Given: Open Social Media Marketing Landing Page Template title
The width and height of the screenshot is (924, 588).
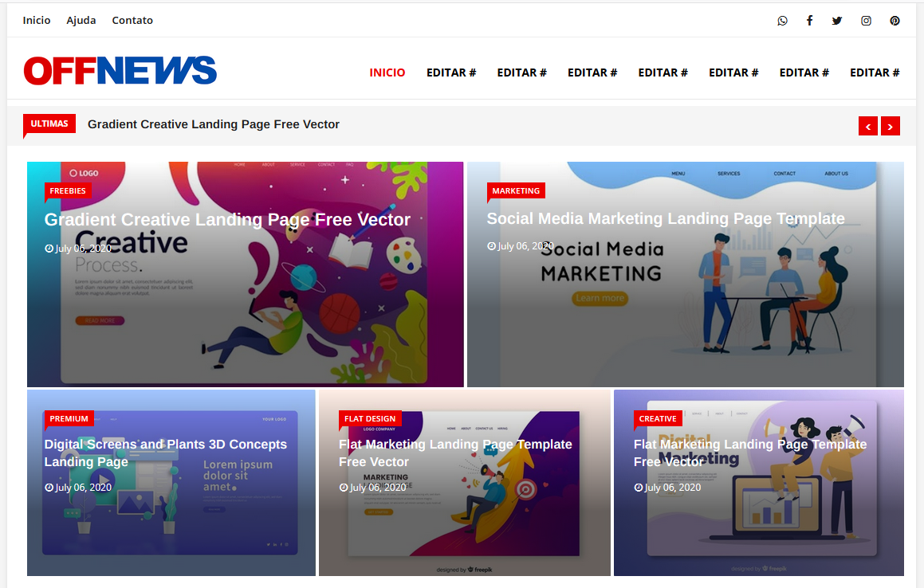Looking at the screenshot, I should pos(666,218).
